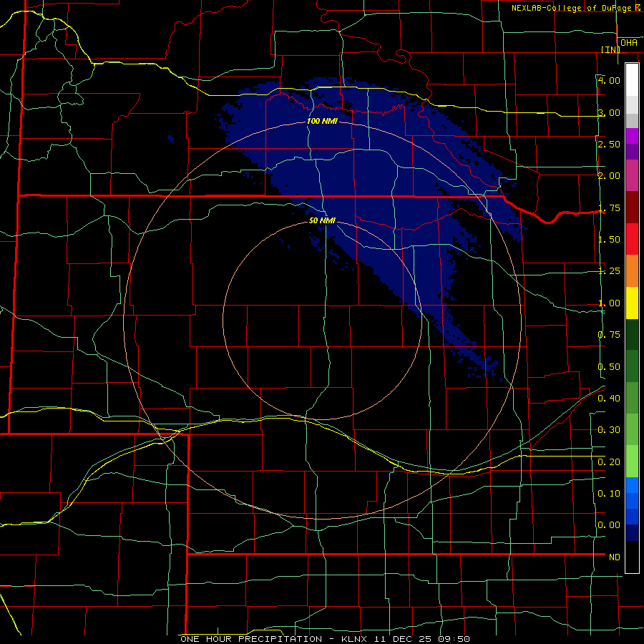Screen dimensions: 644x644
Task: Pick the orange swatch on the color scale
Action: (632, 271)
